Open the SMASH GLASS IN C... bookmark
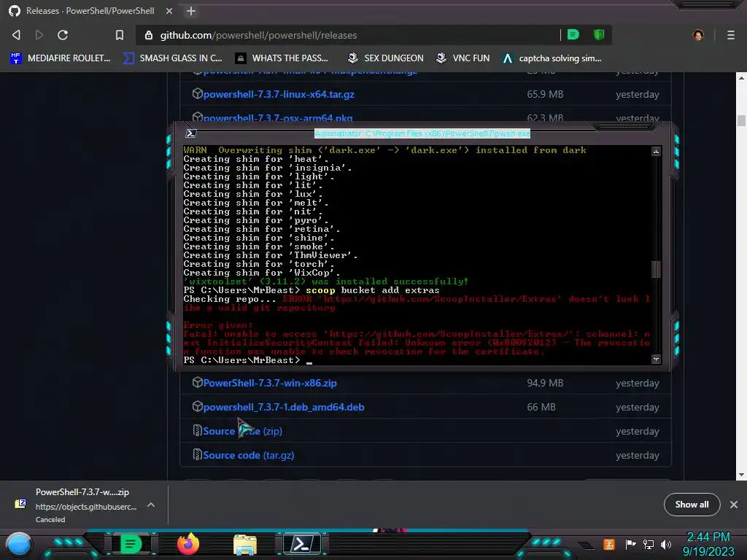Viewport: 747px width, 560px height. point(172,58)
